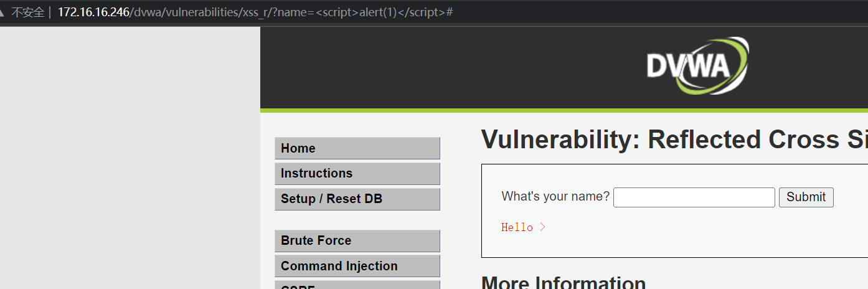Select Command Injection vulnerability page
The height and width of the screenshot is (289, 868).
(357, 266)
